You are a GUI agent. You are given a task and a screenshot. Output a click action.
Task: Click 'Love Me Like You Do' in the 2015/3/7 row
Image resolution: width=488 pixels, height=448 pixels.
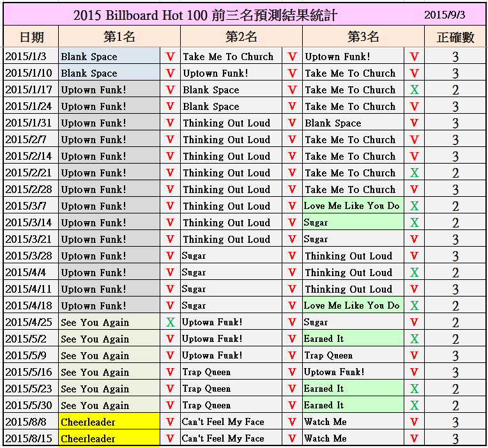click(x=352, y=206)
